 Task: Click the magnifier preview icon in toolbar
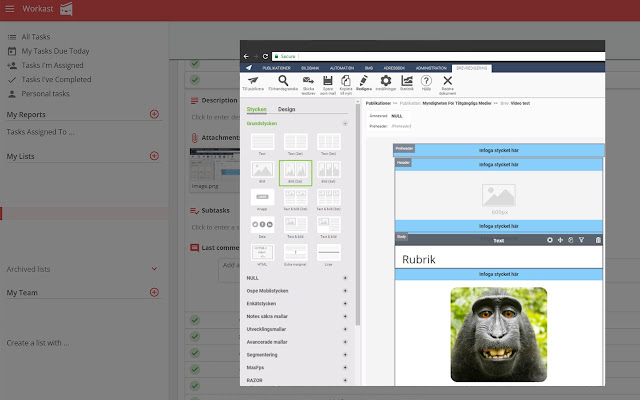(x=283, y=80)
